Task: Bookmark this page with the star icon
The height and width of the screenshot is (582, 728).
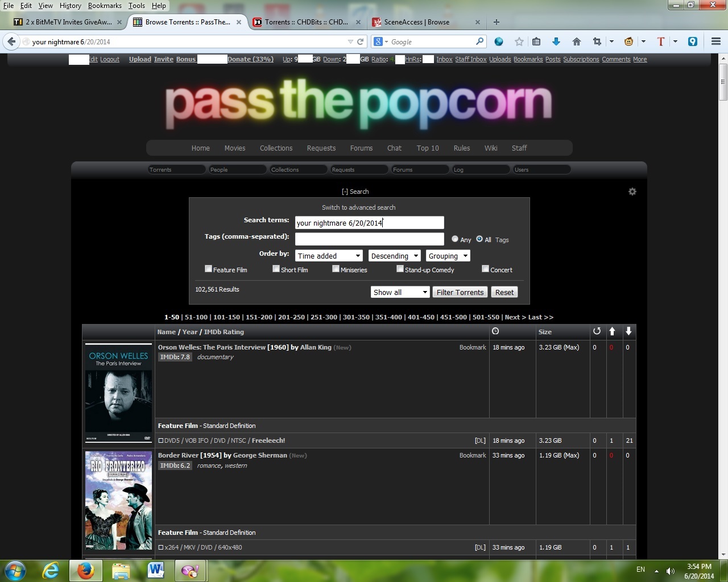Action: [x=519, y=41]
